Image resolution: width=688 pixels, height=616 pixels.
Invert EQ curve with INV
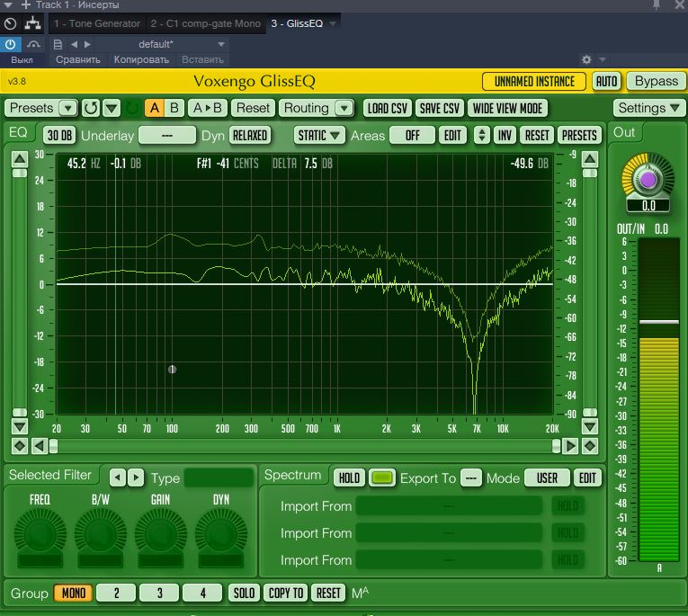tap(505, 136)
